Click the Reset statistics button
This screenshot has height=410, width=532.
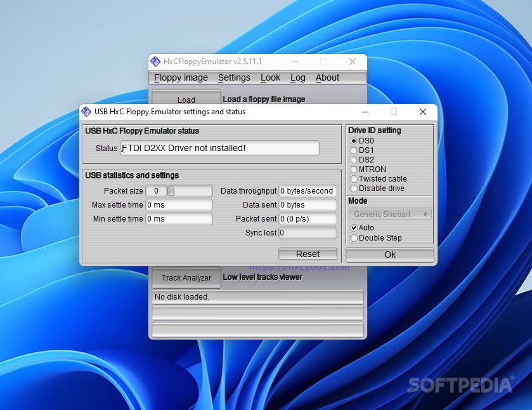(x=308, y=254)
